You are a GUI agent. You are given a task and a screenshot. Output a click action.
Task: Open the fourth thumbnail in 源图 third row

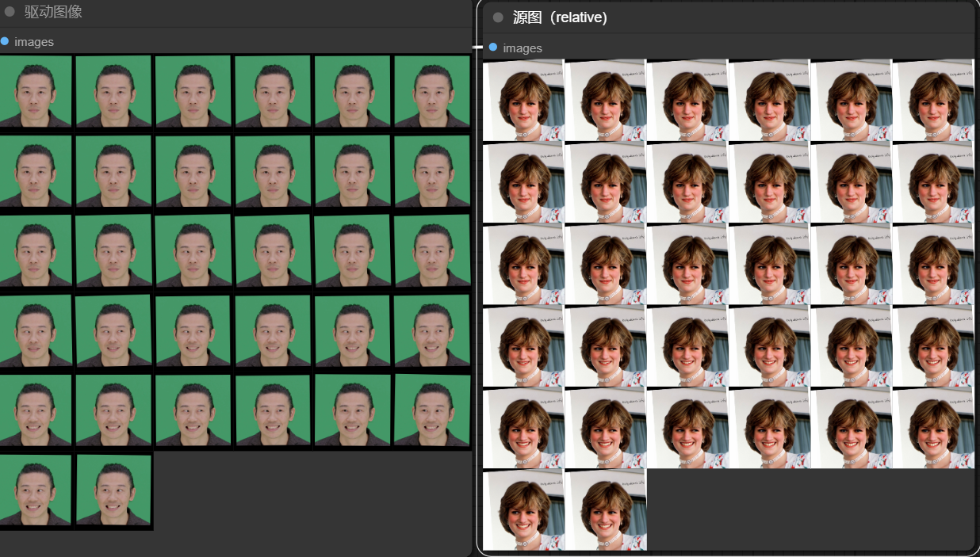769,265
